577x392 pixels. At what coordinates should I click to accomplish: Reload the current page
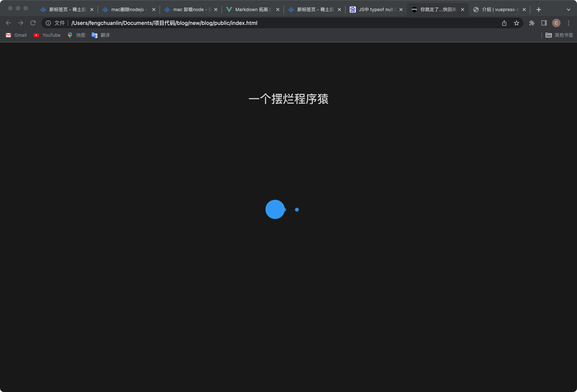coord(33,23)
